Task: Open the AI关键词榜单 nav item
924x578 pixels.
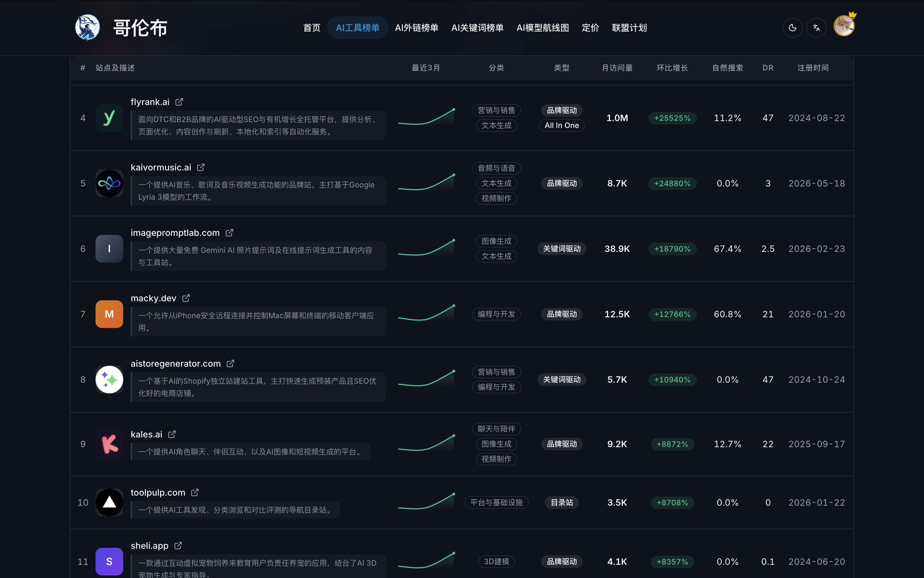Action: point(477,28)
